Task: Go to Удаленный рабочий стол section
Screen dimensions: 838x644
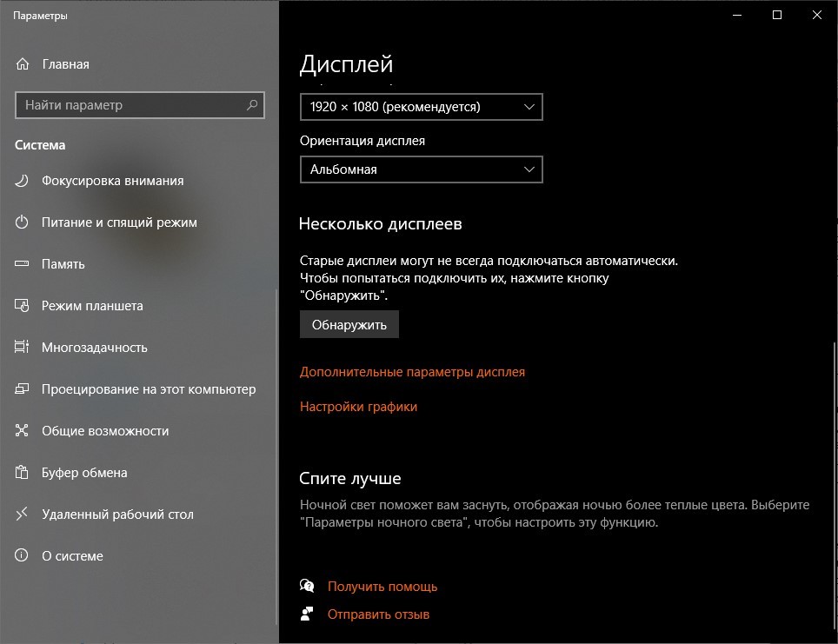Action: [x=117, y=515]
